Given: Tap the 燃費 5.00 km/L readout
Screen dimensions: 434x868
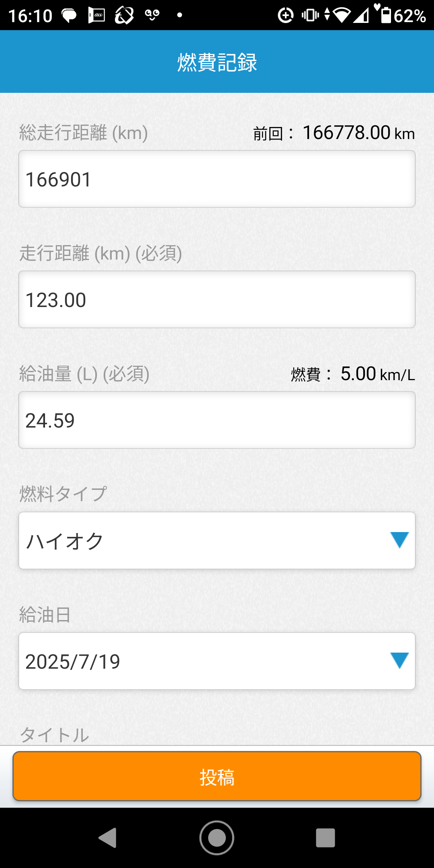Looking at the screenshot, I should coord(353,374).
